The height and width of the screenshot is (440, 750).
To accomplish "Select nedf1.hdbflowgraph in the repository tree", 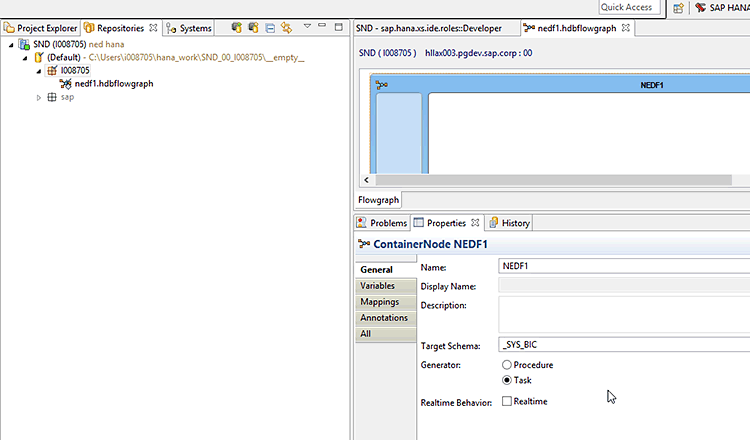I will tap(114, 84).
